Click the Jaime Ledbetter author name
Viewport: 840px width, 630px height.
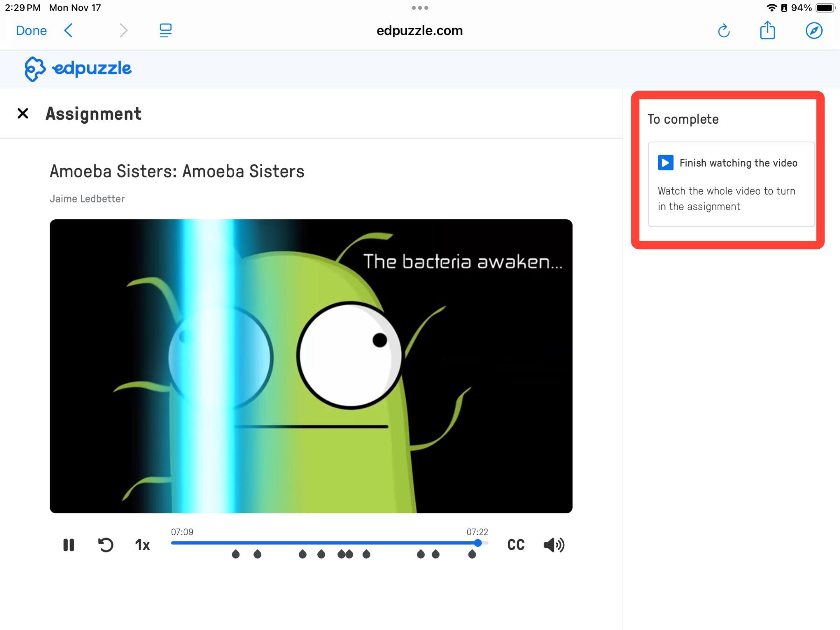coord(87,199)
